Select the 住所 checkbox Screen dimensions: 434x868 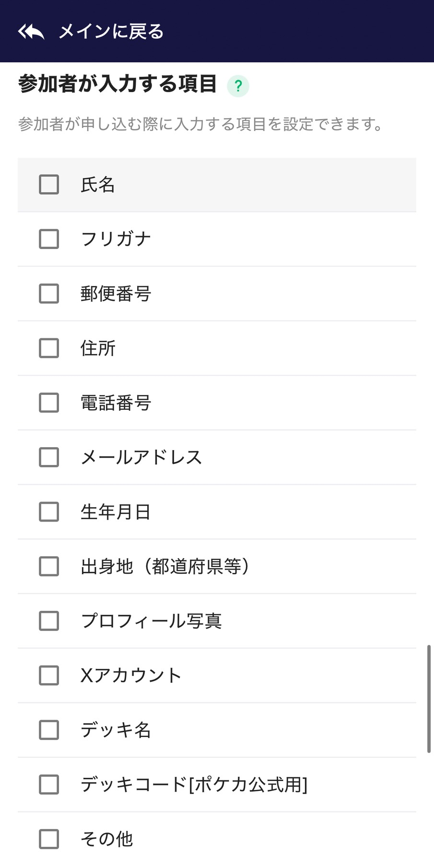[49, 348]
